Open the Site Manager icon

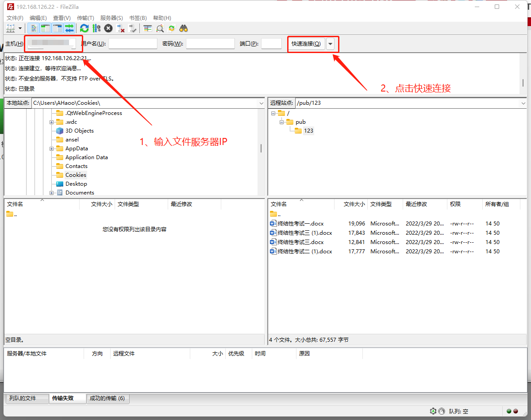coord(10,28)
